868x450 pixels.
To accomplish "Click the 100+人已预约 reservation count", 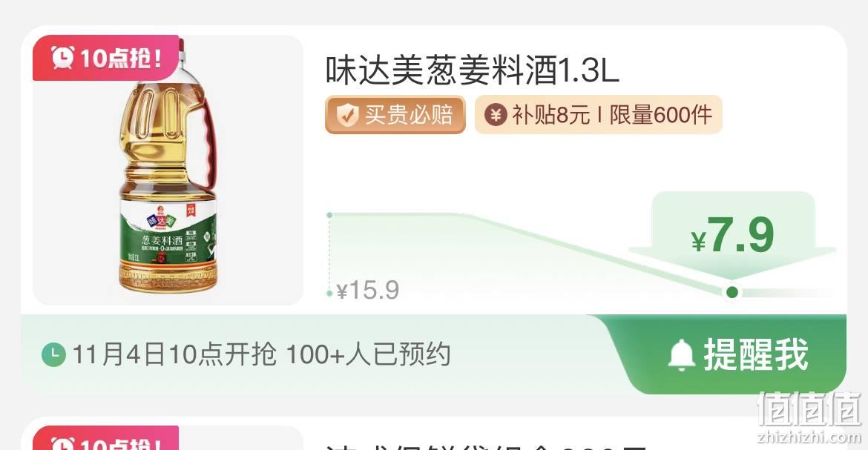I will click(x=369, y=354).
